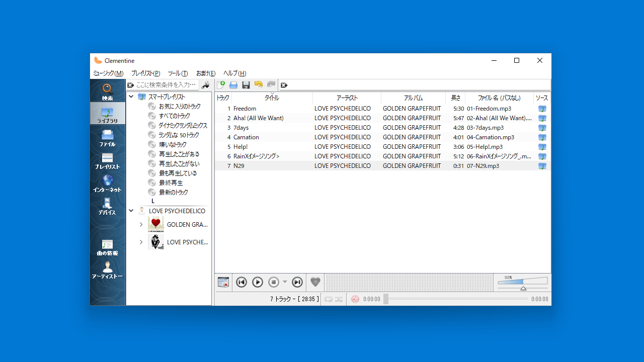Image resolution: width=644 pixels, height=362 pixels.
Task: Click the Last.fm scrobble icon
Action: point(355,299)
